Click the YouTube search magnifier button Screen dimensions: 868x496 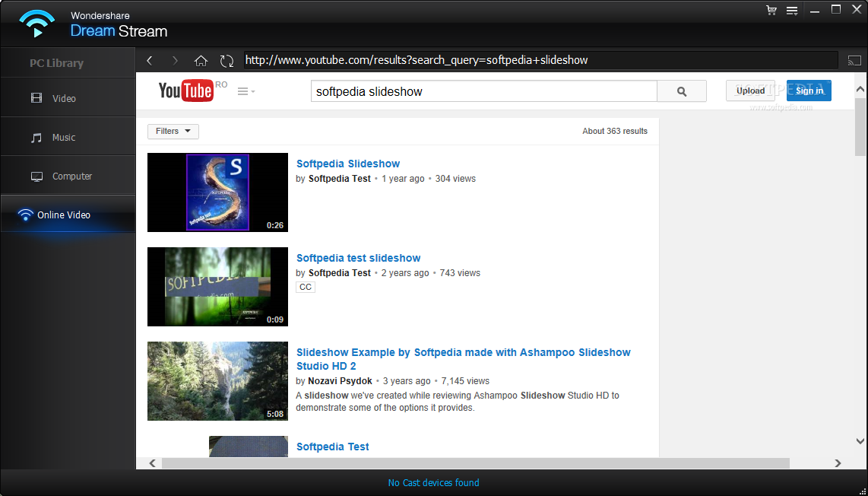(682, 91)
